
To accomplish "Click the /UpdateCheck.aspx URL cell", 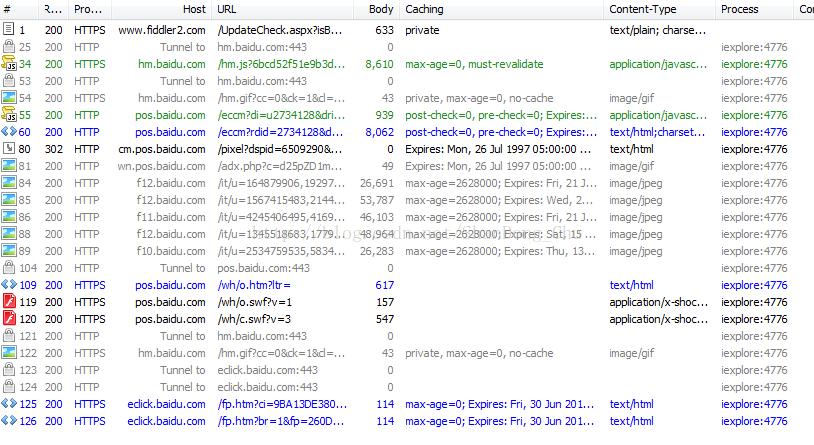I will [x=280, y=30].
